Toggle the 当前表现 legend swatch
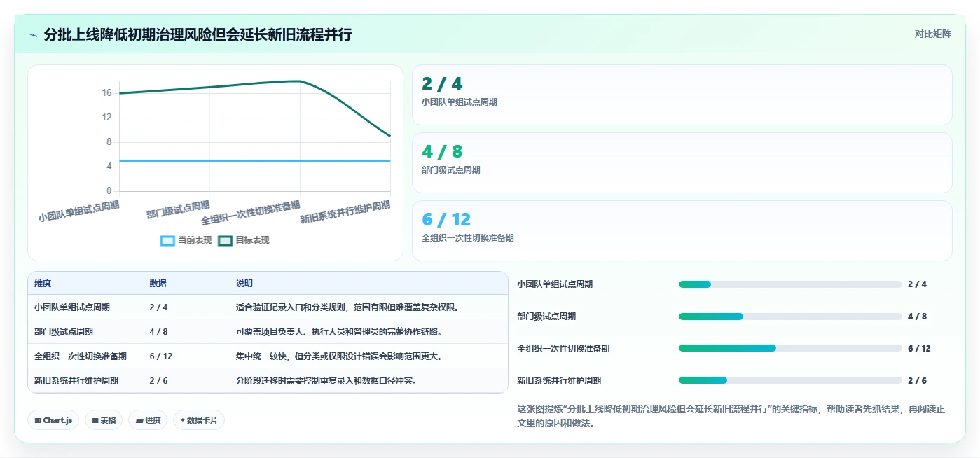 point(168,240)
